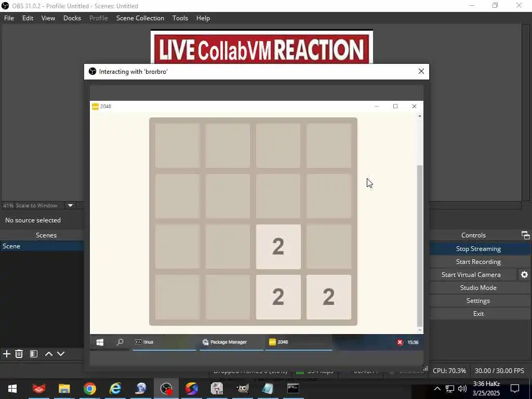Open Studio Mode

[x=478, y=287]
